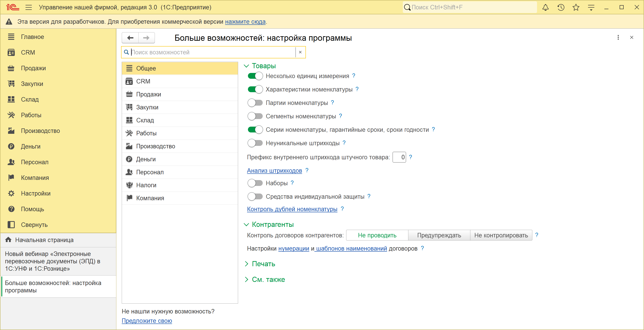Open the history clock icon
This screenshot has width=644, height=330.
561,7
